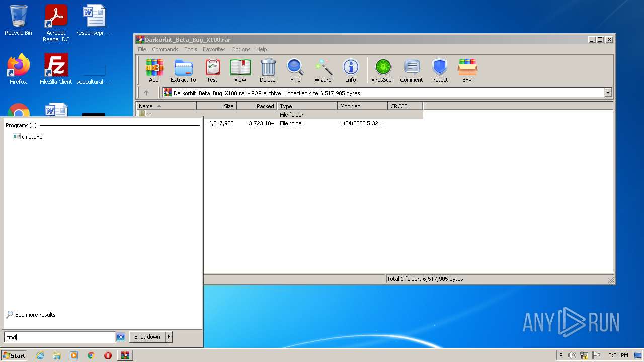Click the Protect shield icon

pos(439,70)
